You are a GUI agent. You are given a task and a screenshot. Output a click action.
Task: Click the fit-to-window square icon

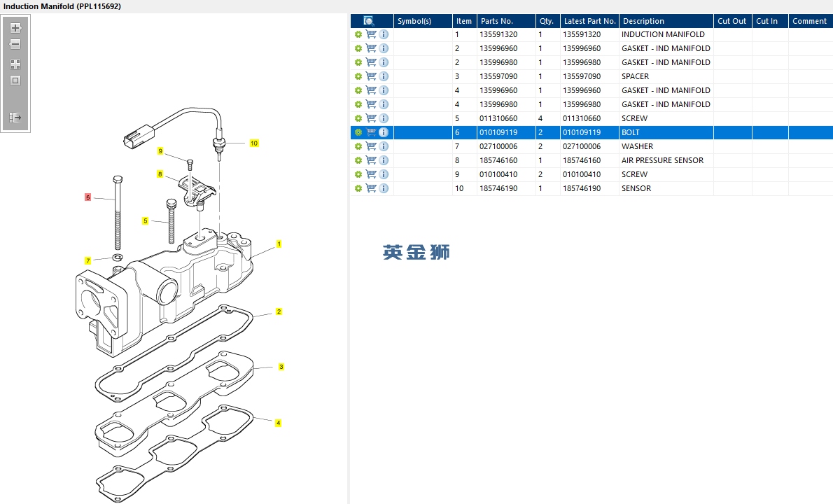click(15, 80)
